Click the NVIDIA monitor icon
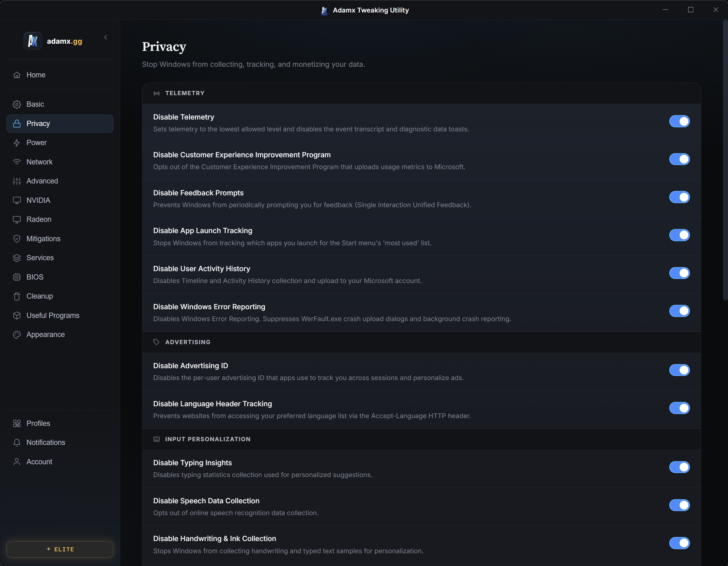 point(17,200)
